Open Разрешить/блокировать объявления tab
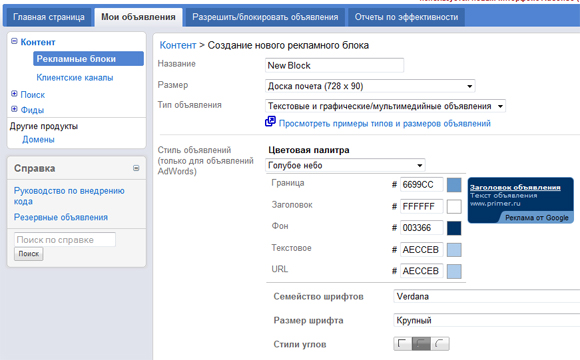The height and width of the screenshot is (360, 580). pyautogui.click(x=265, y=17)
